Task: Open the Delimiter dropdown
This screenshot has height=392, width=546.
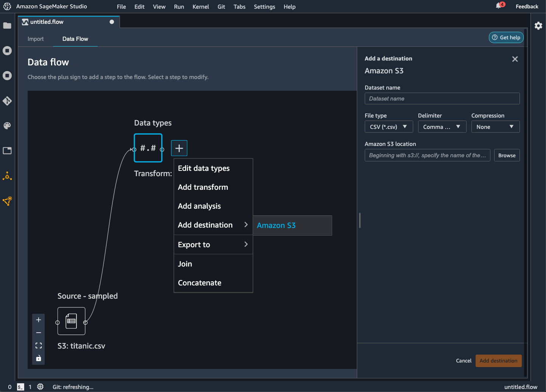Action: 442,127
